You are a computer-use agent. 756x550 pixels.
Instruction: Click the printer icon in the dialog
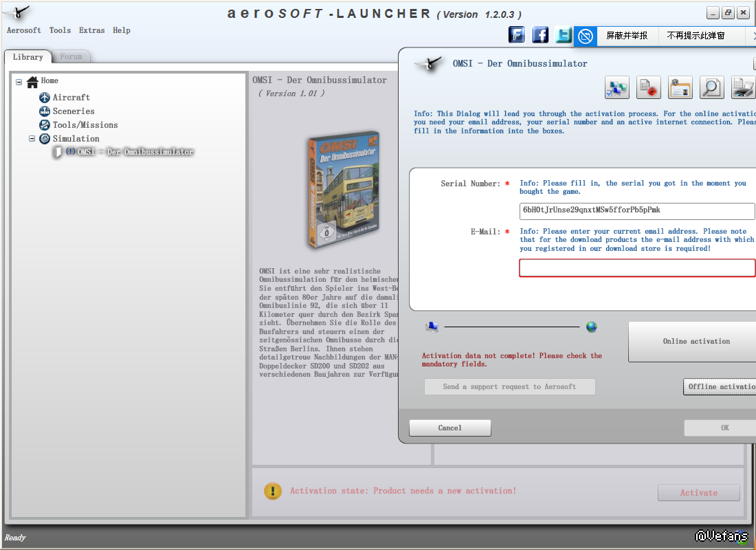click(x=743, y=87)
